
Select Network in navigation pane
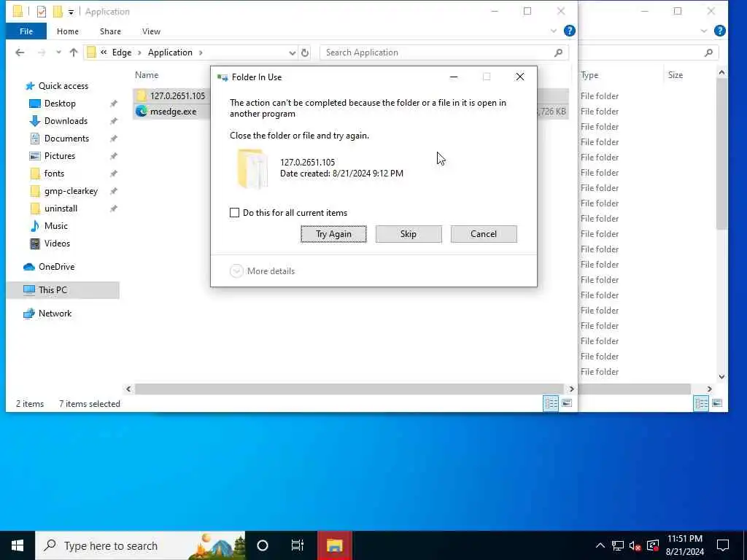point(55,314)
